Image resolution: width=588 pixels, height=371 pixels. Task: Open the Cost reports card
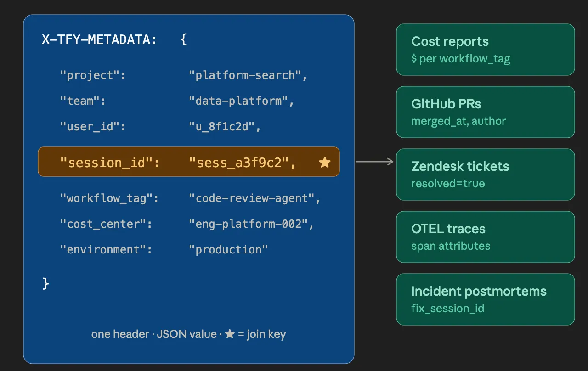click(x=486, y=50)
